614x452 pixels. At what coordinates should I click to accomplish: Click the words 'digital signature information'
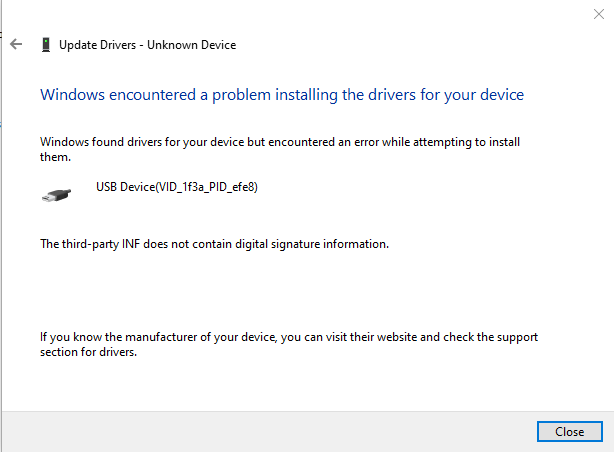(x=312, y=244)
